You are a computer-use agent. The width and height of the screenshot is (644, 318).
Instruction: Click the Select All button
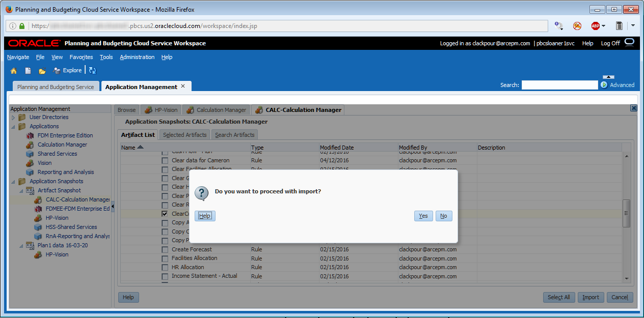(559, 297)
